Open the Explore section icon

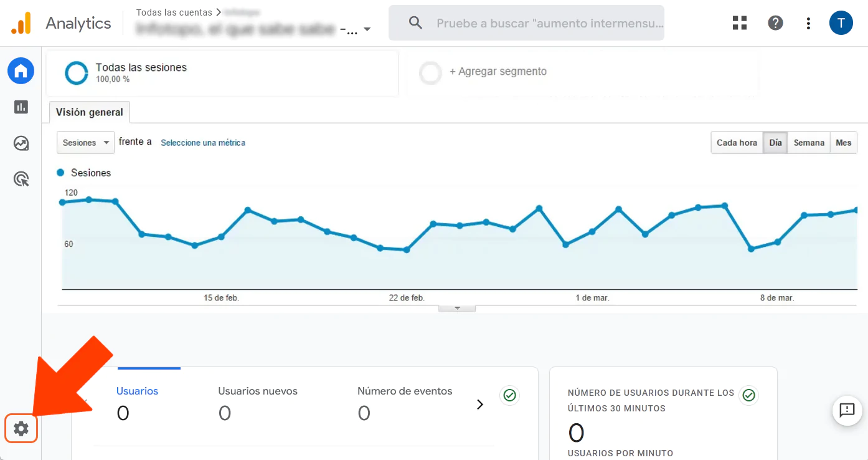(x=21, y=143)
